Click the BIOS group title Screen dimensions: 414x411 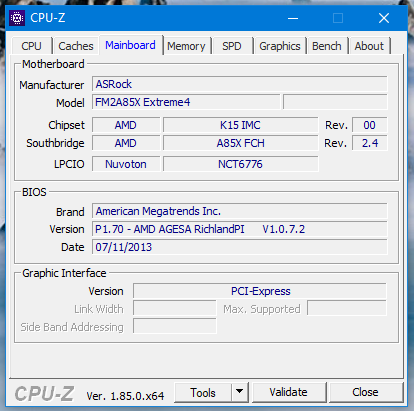coord(34,192)
